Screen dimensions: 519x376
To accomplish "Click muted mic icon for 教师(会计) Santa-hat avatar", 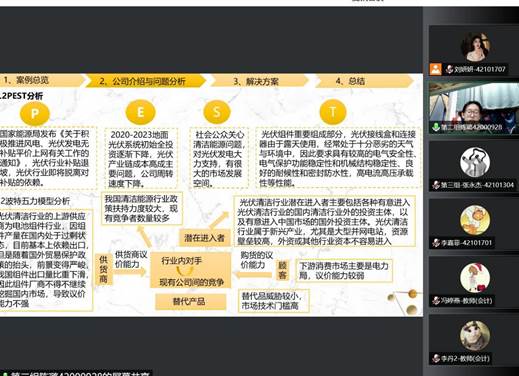I will pyautogui.click(x=436, y=301).
